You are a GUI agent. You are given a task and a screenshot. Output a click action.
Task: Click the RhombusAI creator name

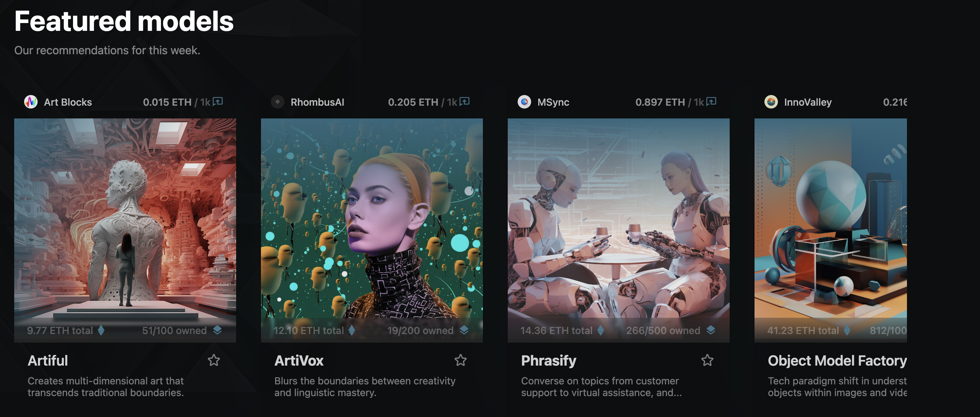pos(317,102)
